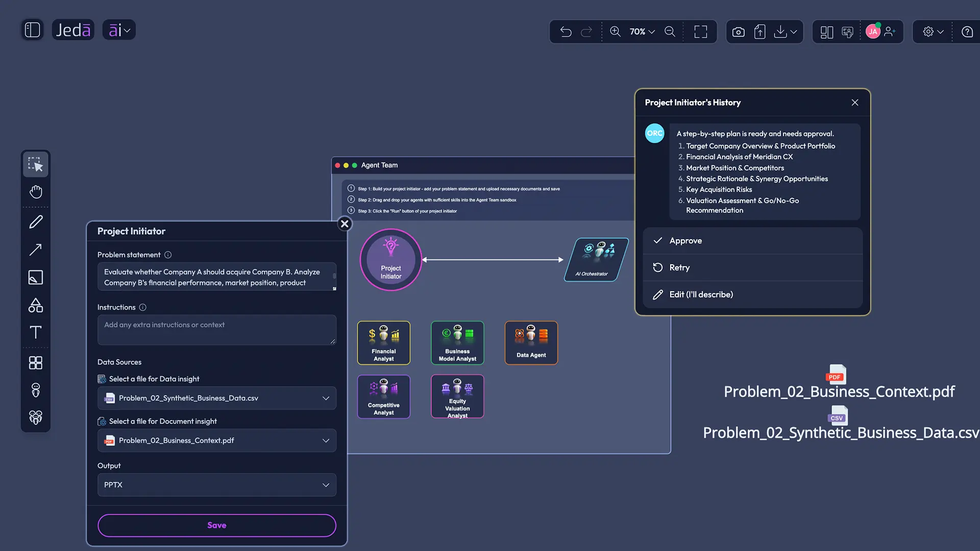This screenshot has height=551, width=980.
Task: Click the invite user icon
Action: pos(890,32)
